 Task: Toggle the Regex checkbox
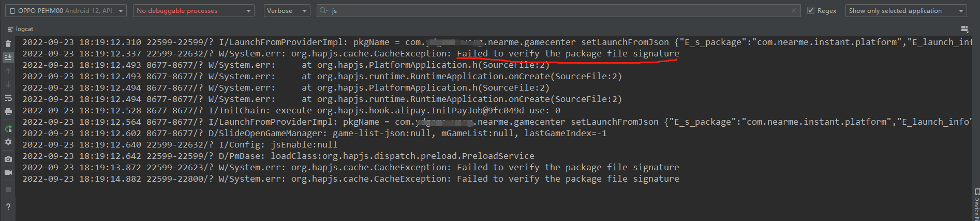pyautogui.click(x=811, y=10)
